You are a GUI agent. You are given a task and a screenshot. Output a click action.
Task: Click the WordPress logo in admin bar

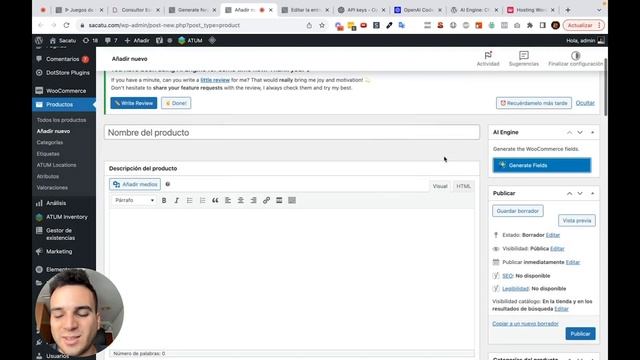39,40
